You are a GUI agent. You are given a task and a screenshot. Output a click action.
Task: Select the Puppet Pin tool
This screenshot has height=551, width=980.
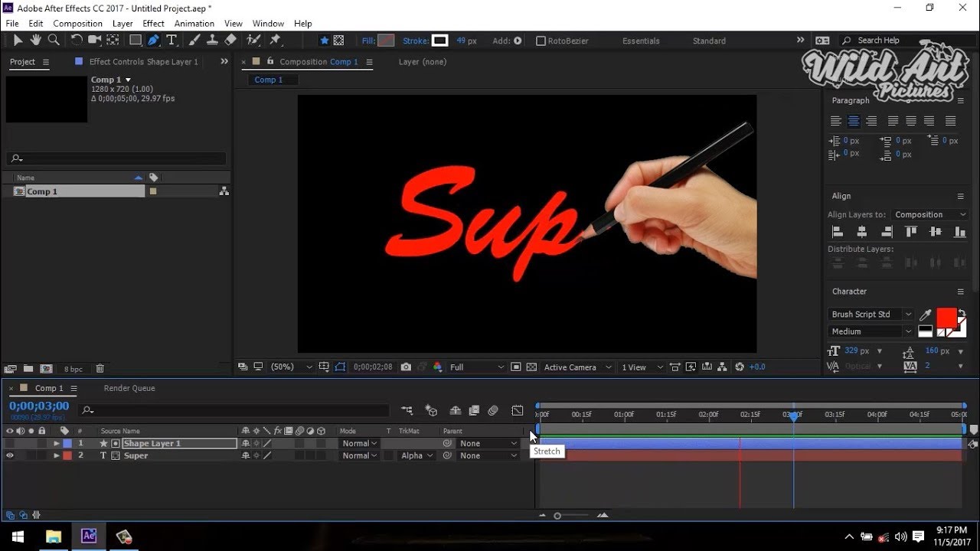pos(276,41)
